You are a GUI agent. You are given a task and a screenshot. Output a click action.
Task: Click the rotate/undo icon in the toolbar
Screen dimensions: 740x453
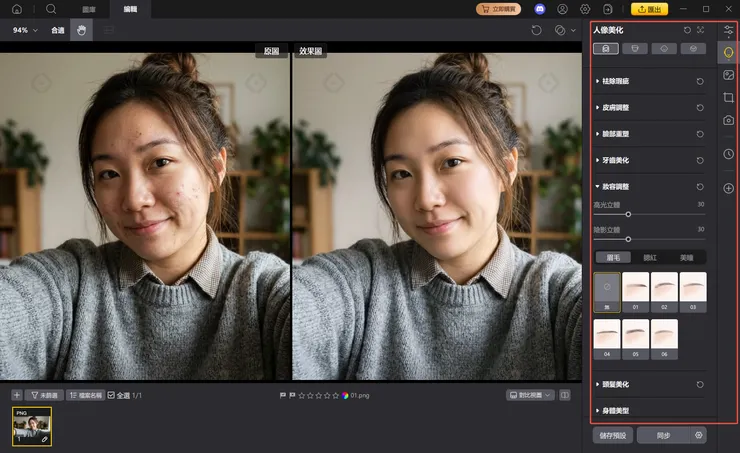pos(536,30)
